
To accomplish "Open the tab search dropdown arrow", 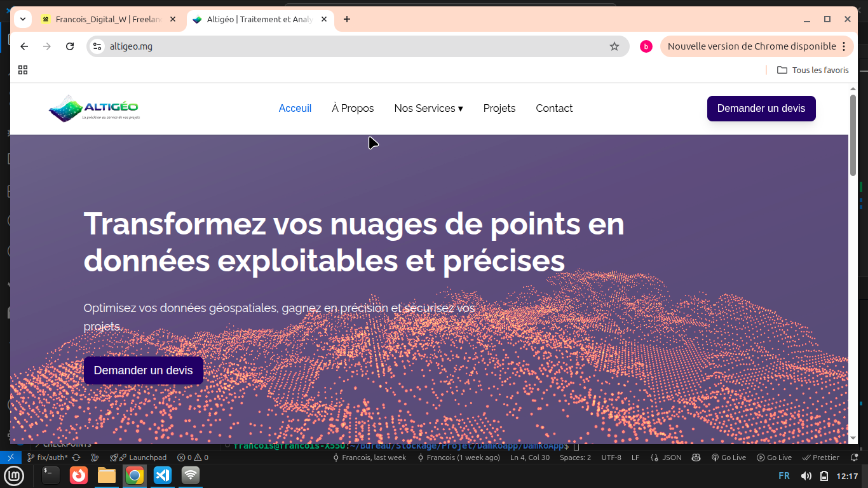I will tap(23, 19).
